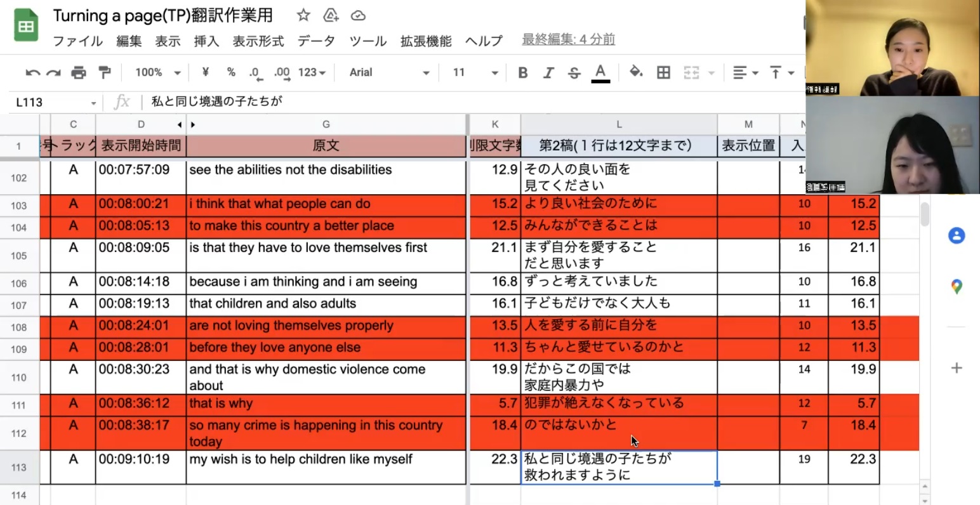980x505 pixels.
Task: Click cell 'to make this country a better place'
Action: click(326, 226)
